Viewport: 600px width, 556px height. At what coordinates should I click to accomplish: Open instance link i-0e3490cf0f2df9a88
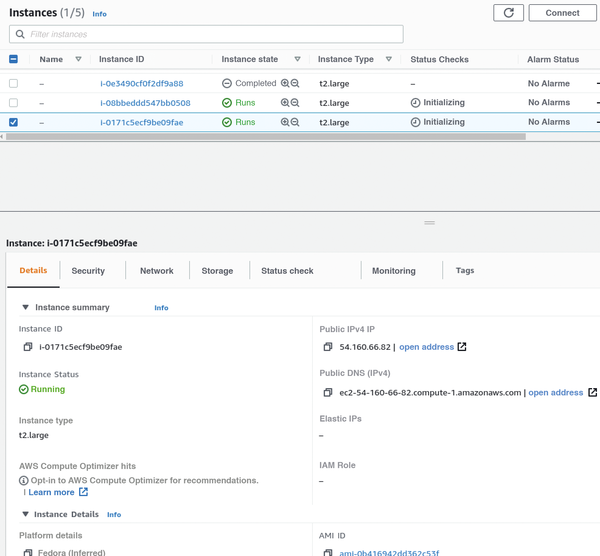(x=142, y=83)
